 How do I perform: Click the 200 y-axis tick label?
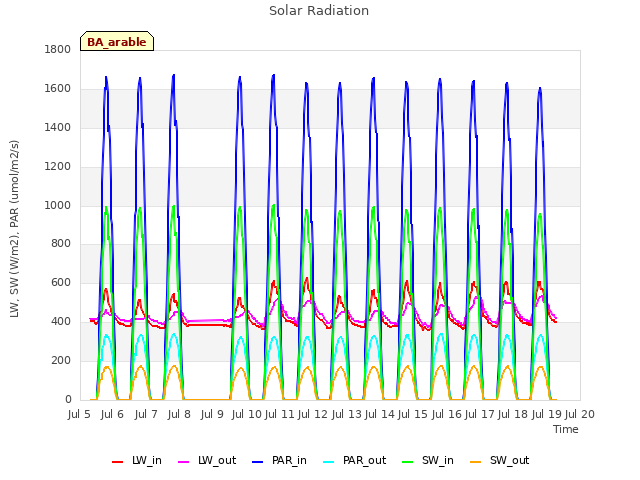[x=61, y=360]
